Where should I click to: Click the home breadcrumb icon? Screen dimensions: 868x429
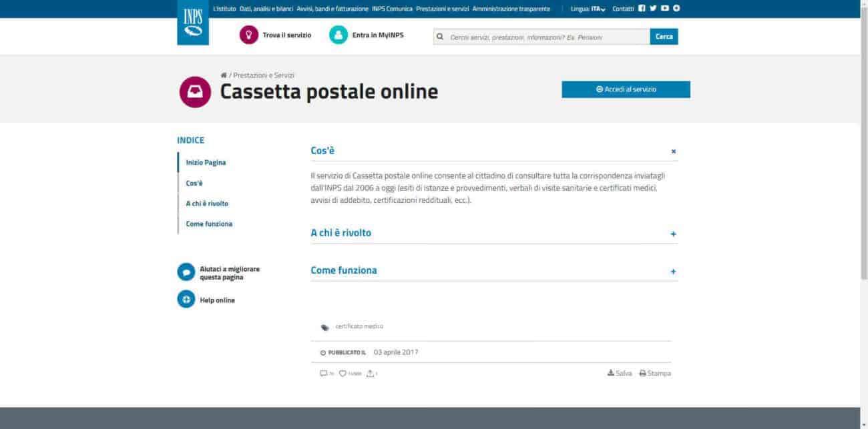coord(224,75)
